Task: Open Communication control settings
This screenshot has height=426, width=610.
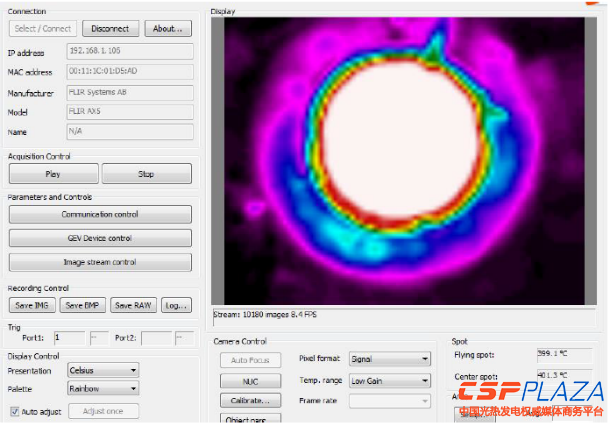Action: (100, 215)
